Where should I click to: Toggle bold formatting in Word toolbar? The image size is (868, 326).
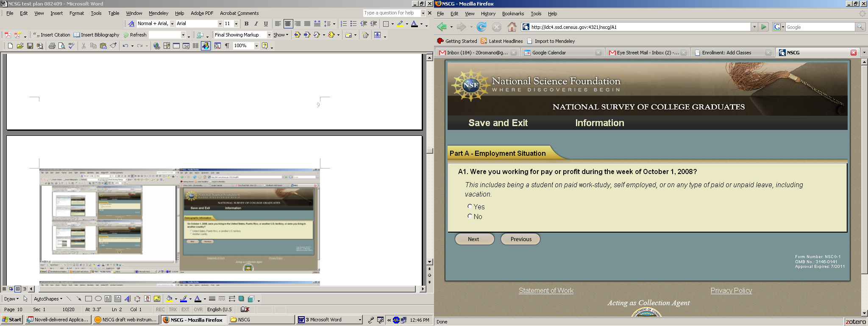coord(246,24)
